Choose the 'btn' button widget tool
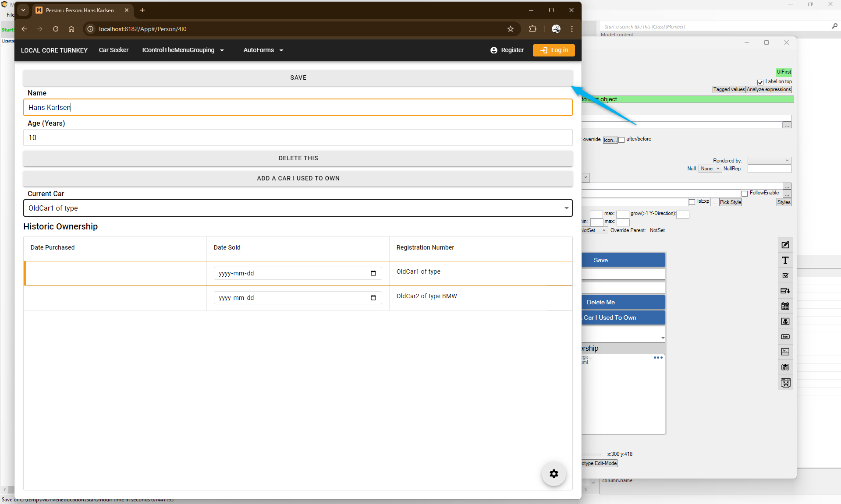 click(785, 337)
